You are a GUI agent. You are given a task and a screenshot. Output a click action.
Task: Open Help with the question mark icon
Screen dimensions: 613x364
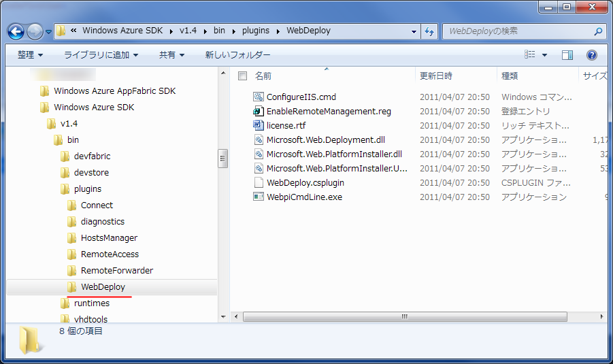pyautogui.click(x=591, y=55)
